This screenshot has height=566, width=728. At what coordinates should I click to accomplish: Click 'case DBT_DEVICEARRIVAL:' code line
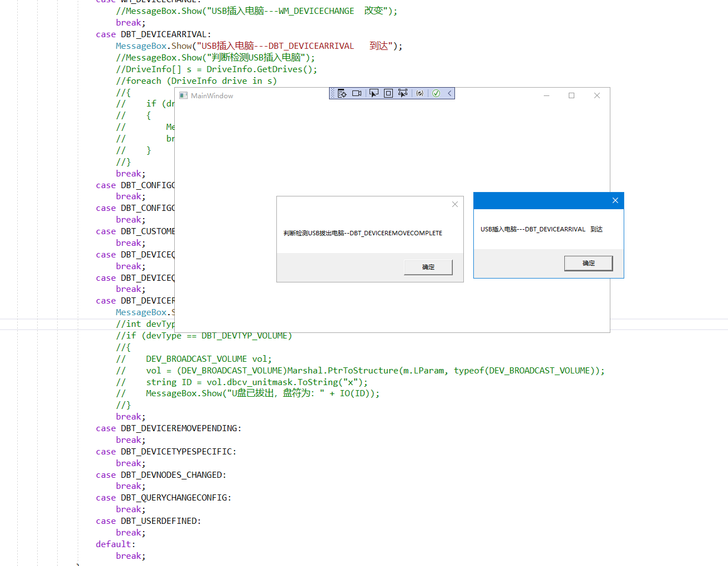point(153,34)
